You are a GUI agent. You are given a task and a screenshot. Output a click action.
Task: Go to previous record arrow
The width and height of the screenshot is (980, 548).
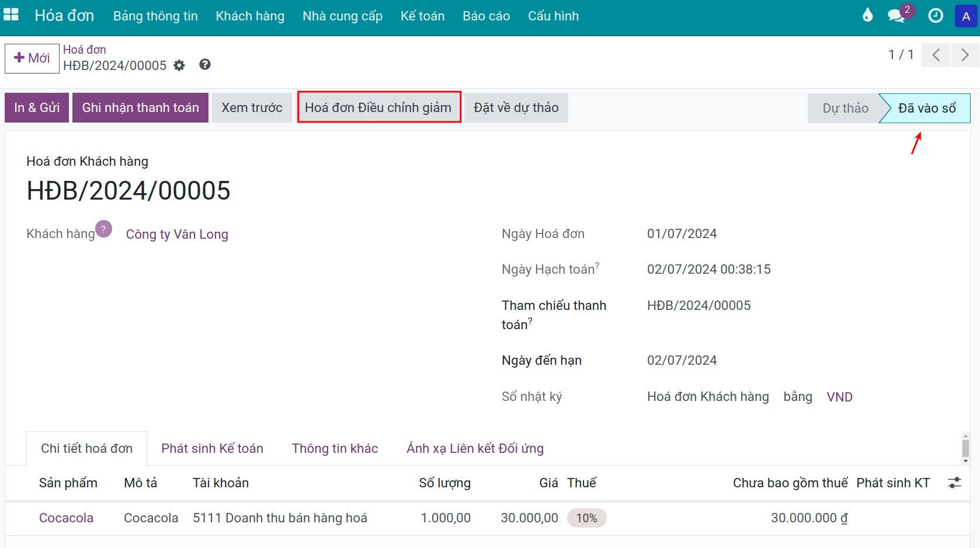point(936,55)
